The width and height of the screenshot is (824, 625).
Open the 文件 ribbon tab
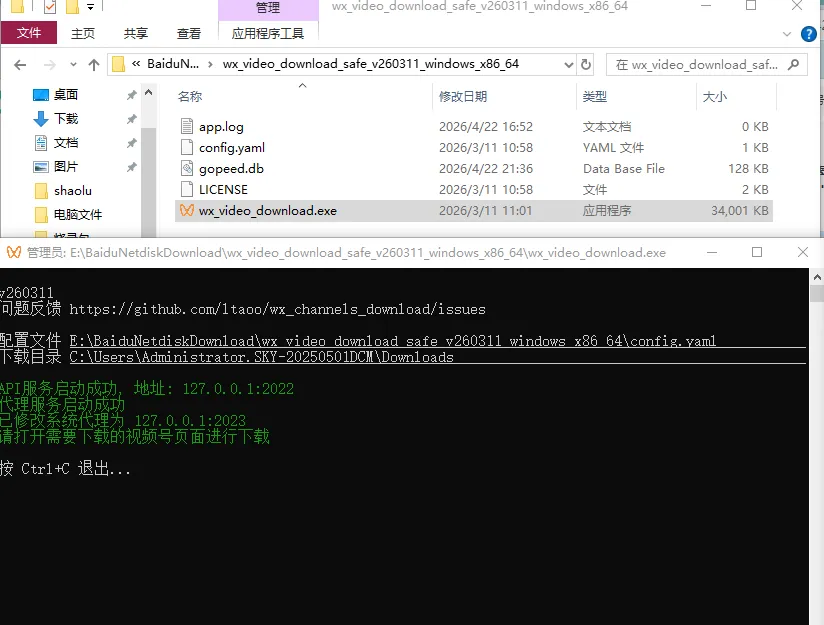coord(29,33)
